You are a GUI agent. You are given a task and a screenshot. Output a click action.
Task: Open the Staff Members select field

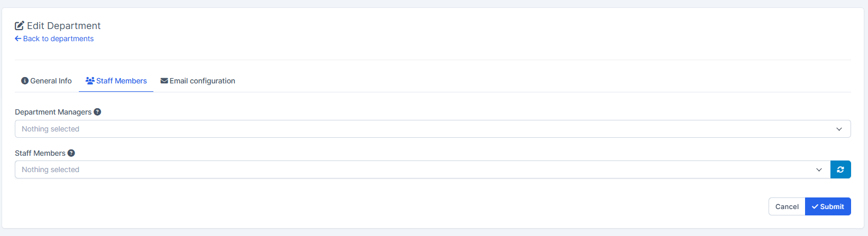click(x=413, y=169)
